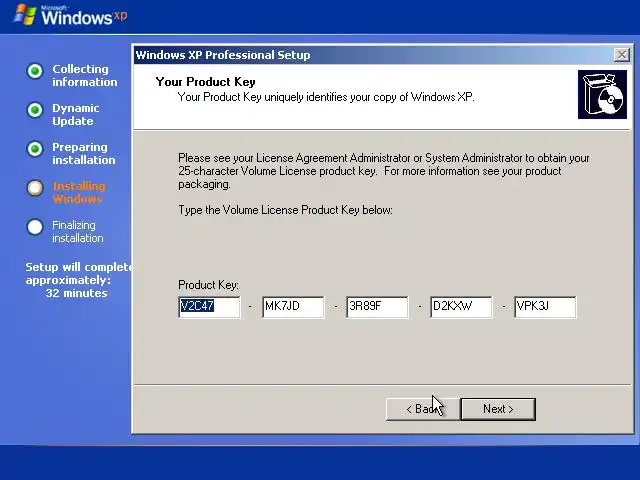Focus the product key field containing 3R89F
The image size is (640, 480).
(x=377, y=307)
